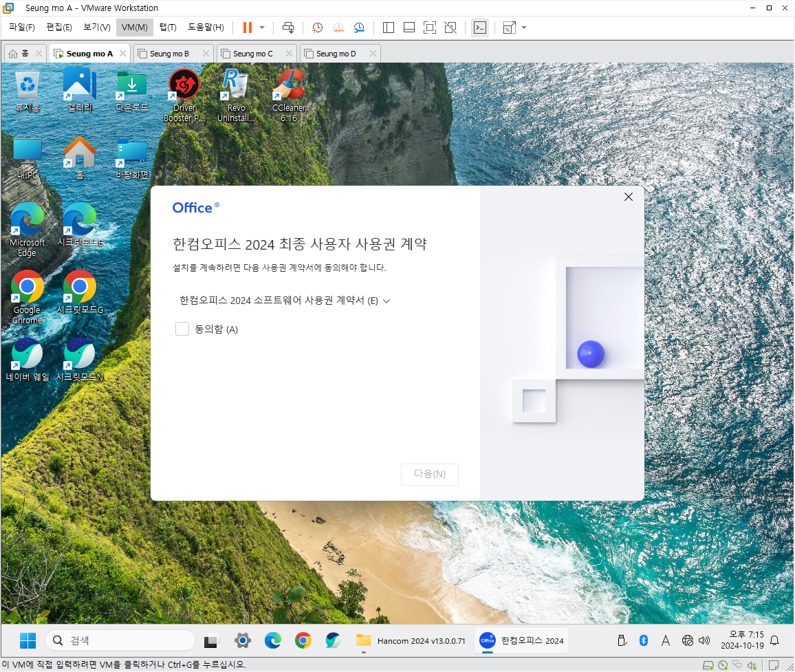Open dropdown arrow next to pause button
The height and width of the screenshot is (672, 795).
click(262, 28)
